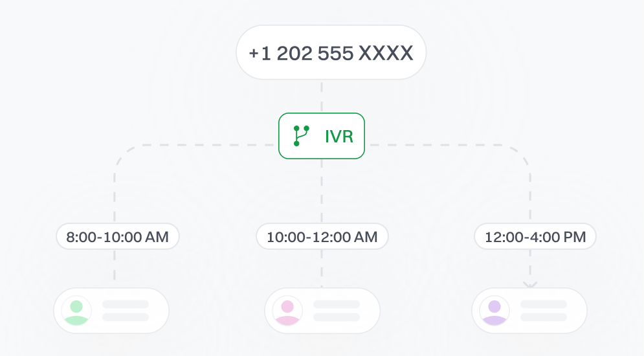
Task: Select the IVR text label
Action: tap(339, 137)
